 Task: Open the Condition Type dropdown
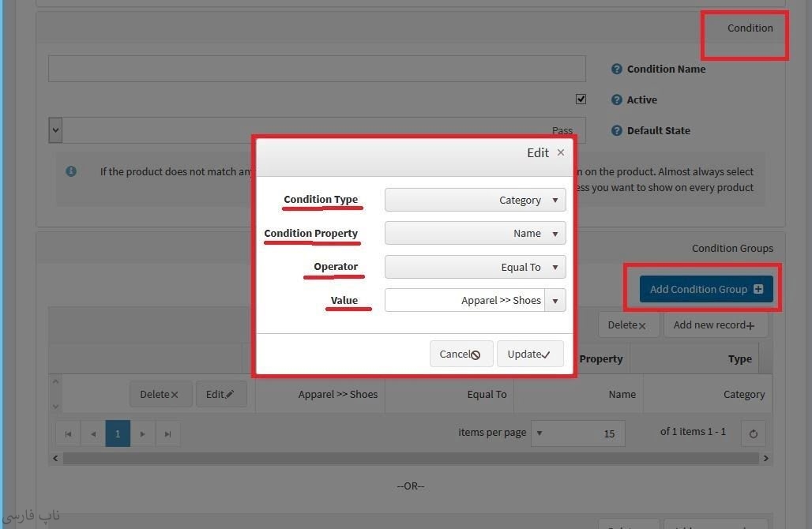coord(555,201)
